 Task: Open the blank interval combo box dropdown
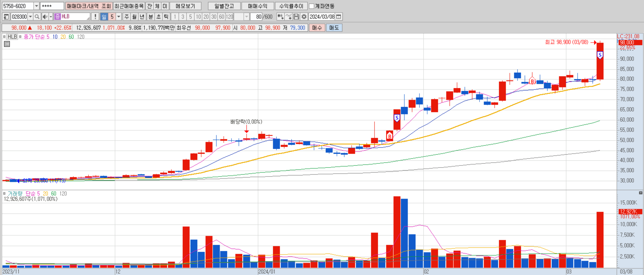coord(247,17)
